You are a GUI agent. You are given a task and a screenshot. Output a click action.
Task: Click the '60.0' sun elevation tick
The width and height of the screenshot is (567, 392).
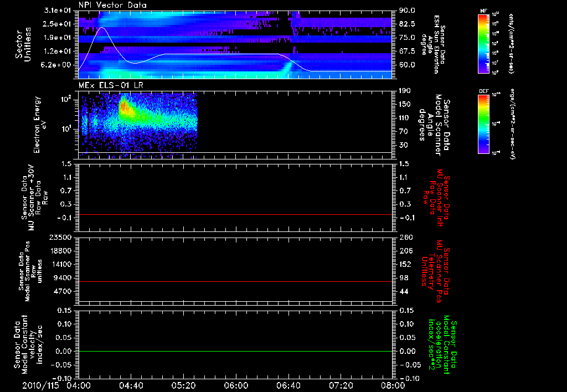(407, 65)
